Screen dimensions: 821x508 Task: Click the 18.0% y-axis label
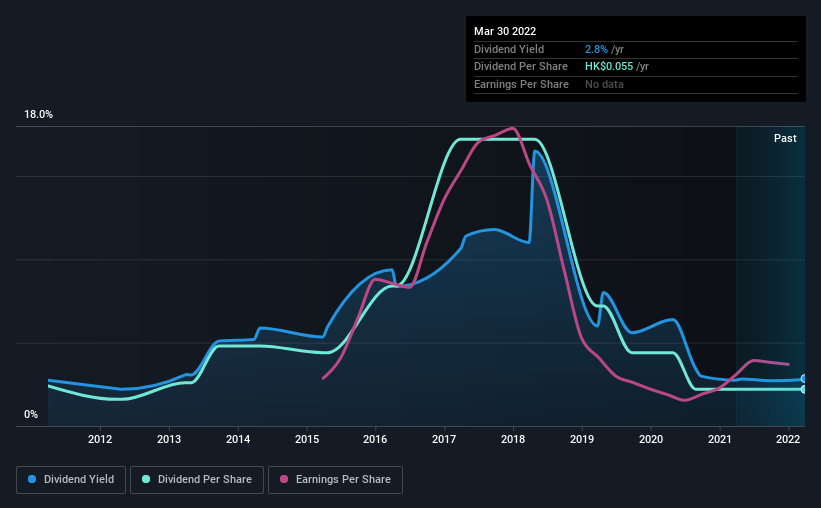coord(39,115)
